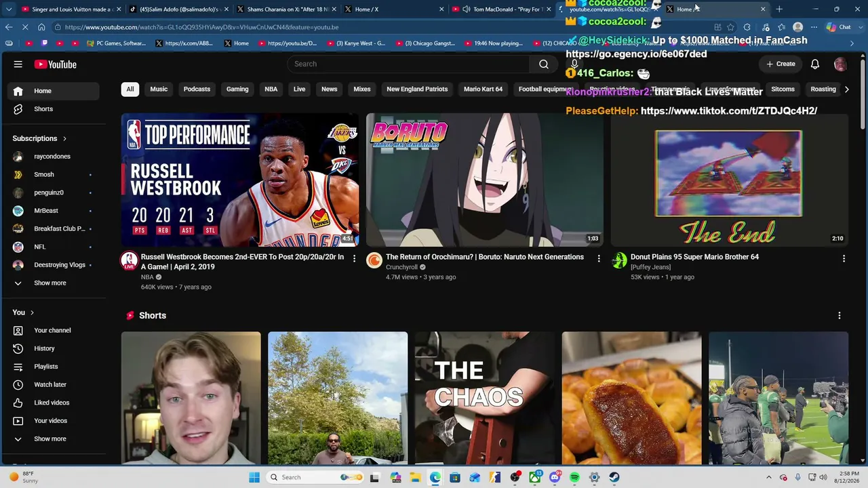Image resolution: width=868 pixels, height=488 pixels.
Task: Show next category chips with arrow
Action: [x=846, y=89]
